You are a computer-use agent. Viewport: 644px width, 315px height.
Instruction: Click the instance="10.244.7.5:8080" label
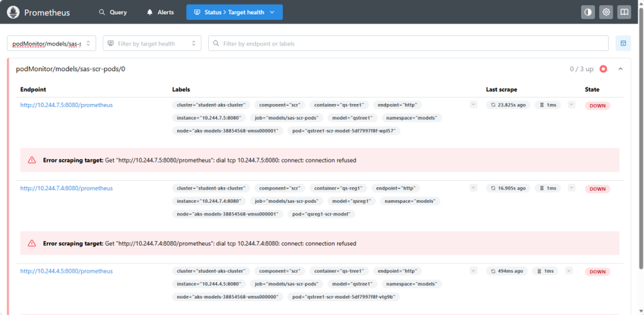[x=209, y=118]
